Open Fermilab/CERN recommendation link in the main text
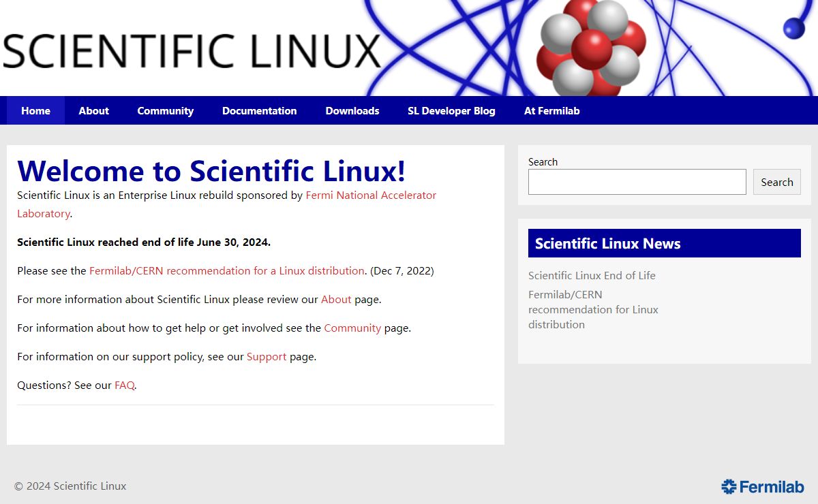Image resolution: width=818 pixels, height=504 pixels. click(226, 270)
